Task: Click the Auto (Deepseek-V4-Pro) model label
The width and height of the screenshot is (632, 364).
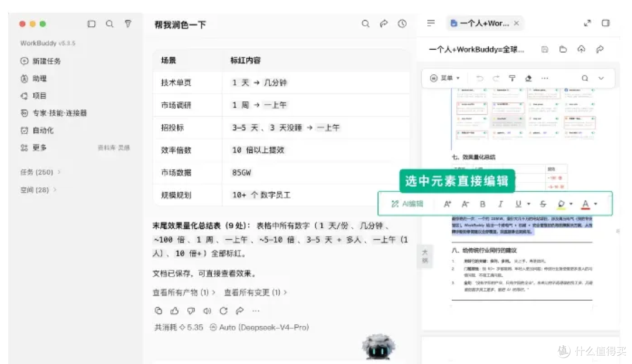Action: [x=259, y=327]
